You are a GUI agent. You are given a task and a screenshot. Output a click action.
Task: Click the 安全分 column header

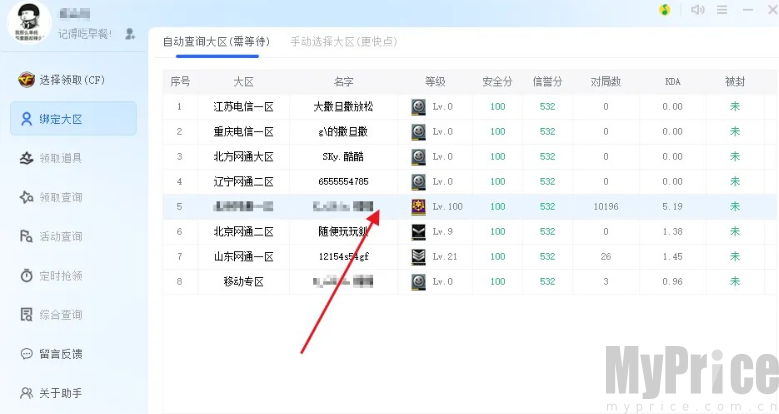497,82
